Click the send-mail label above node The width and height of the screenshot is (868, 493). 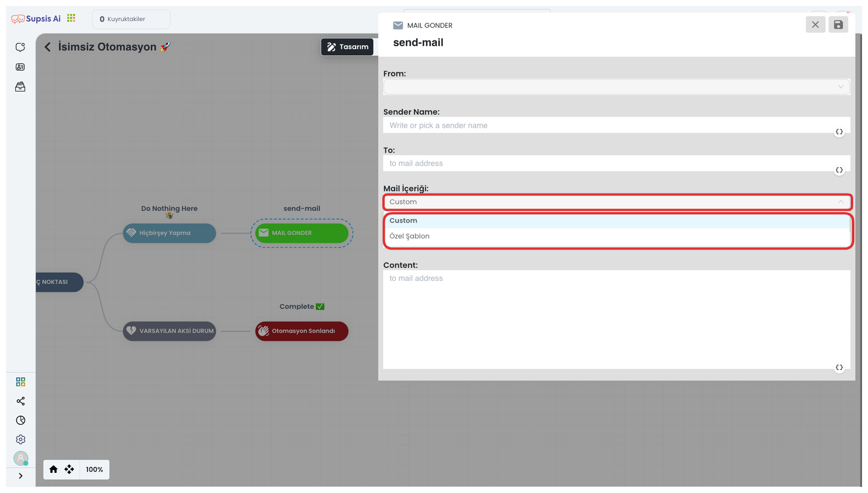[301, 208]
